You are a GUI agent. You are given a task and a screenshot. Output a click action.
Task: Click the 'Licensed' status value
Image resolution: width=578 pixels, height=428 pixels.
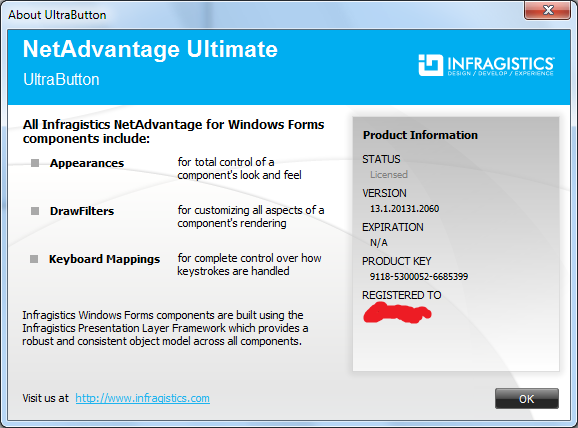click(389, 175)
